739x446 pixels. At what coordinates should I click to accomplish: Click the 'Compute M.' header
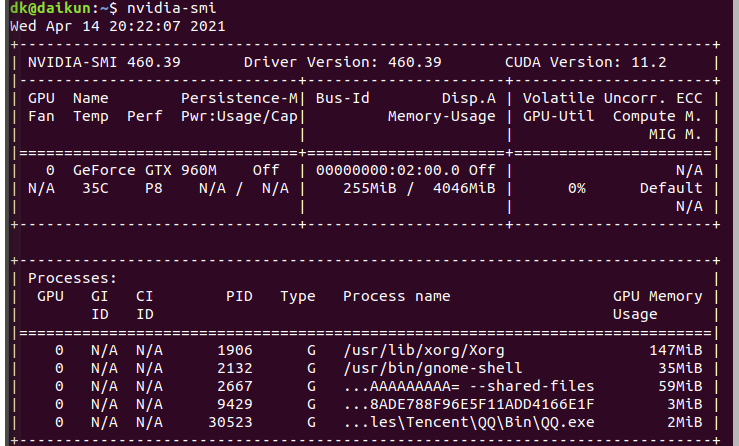pos(658,116)
